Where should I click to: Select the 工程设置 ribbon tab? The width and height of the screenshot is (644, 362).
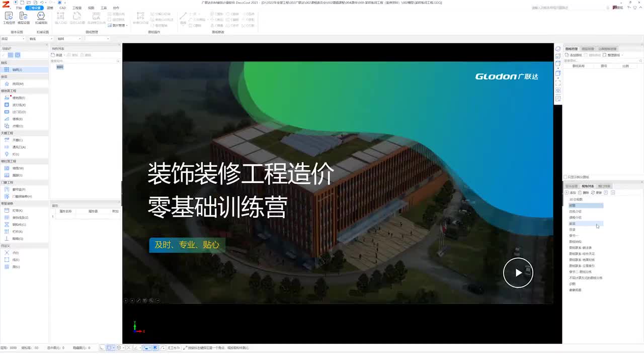pyautogui.click(x=35, y=8)
